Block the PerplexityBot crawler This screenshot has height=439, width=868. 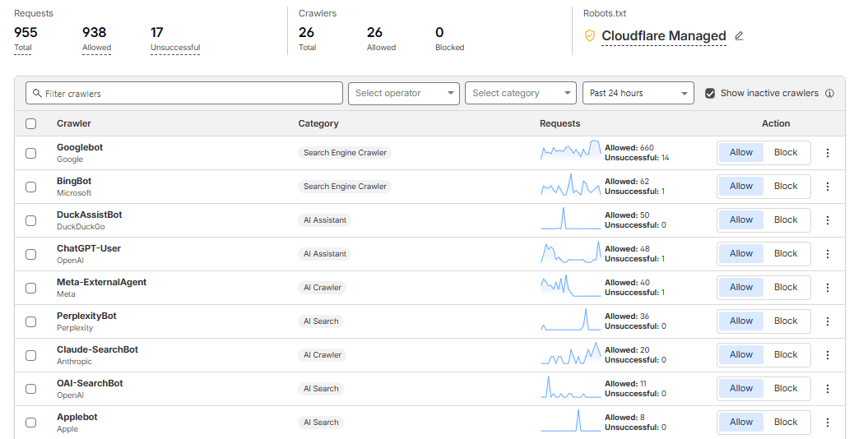(786, 321)
